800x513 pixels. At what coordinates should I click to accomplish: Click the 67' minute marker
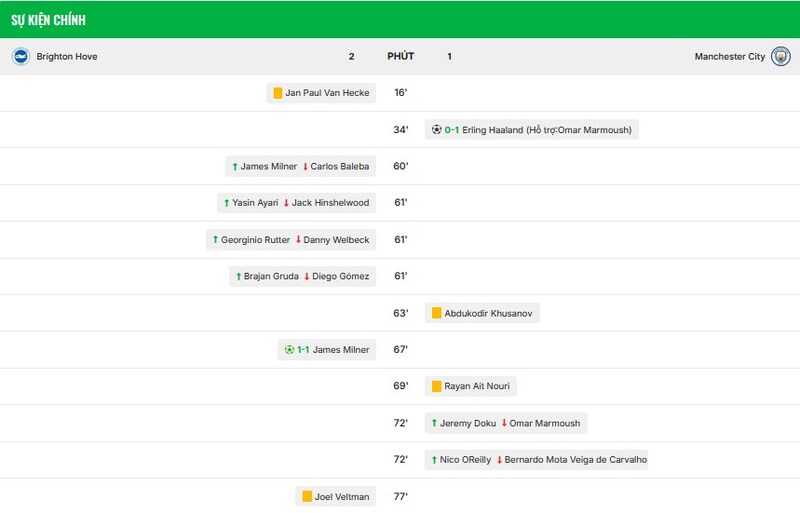point(401,350)
